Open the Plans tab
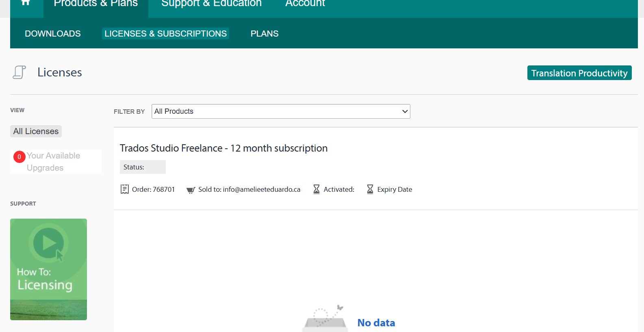 click(x=265, y=34)
